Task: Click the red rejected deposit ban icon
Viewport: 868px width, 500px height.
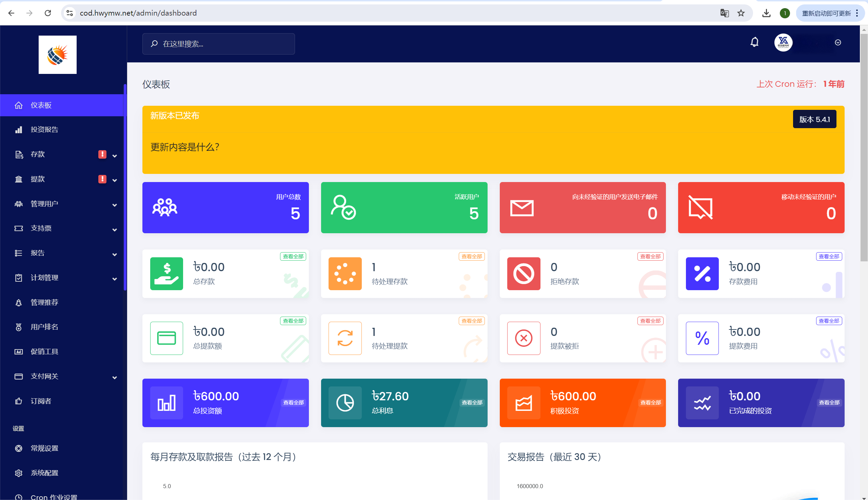Action: pyautogui.click(x=524, y=274)
